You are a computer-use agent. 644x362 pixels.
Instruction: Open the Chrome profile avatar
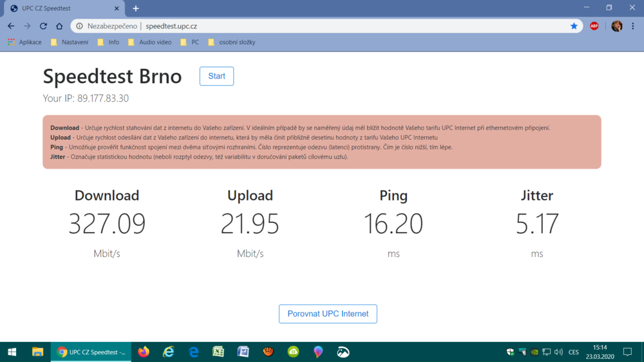pos(616,26)
